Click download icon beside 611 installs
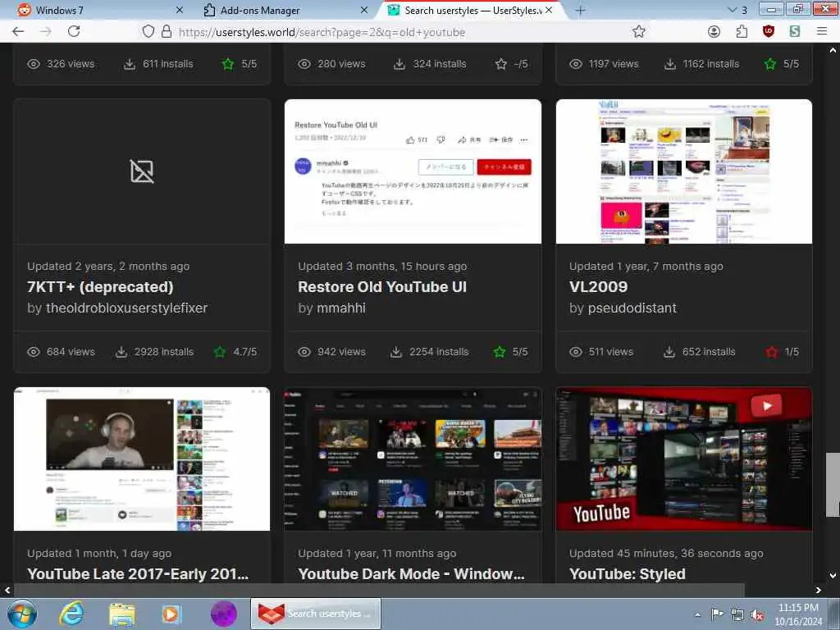 pos(129,64)
